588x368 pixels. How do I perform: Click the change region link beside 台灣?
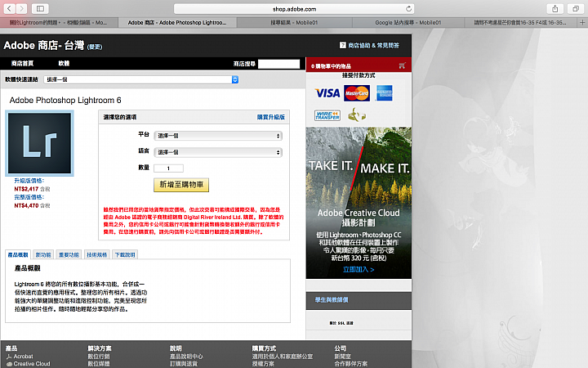click(95, 47)
